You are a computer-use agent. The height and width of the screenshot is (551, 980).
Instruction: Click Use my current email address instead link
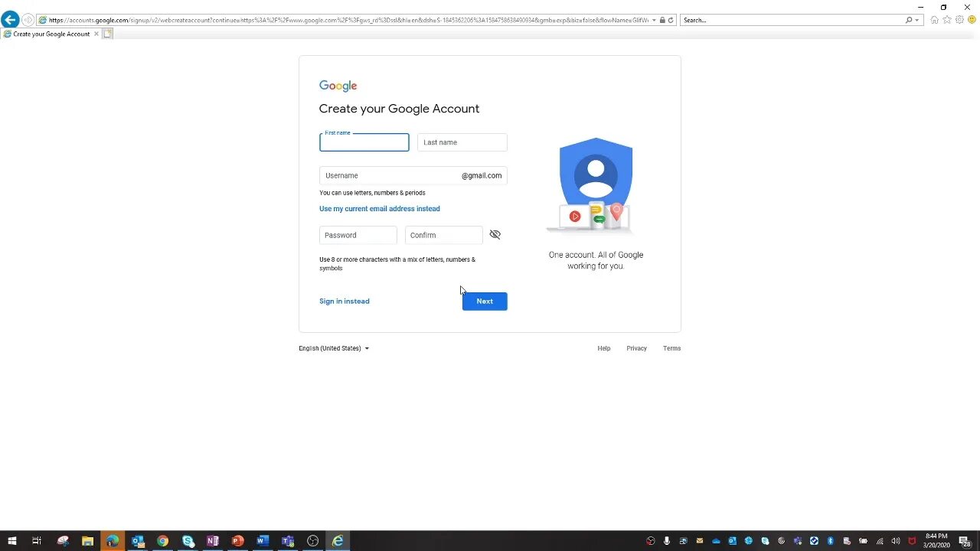(x=380, y=209)
